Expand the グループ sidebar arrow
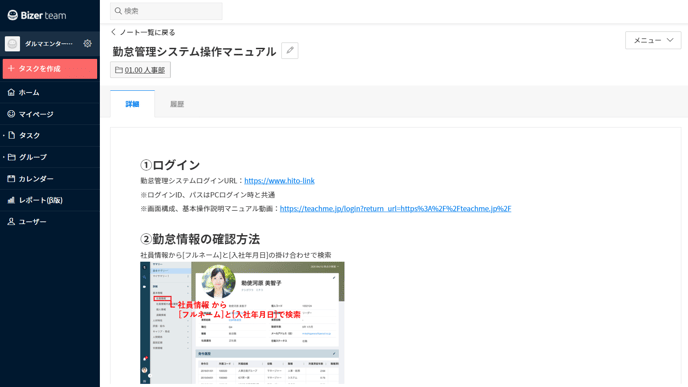 coord(4,157)
